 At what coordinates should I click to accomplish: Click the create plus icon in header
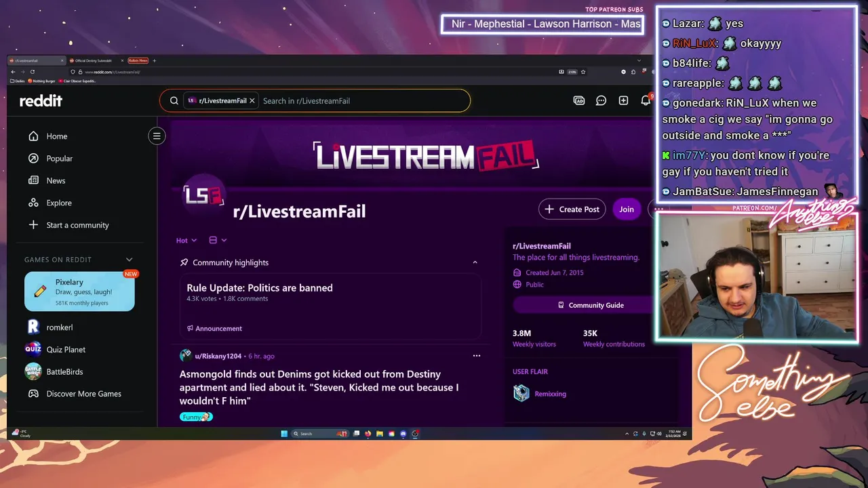point(623,100)
